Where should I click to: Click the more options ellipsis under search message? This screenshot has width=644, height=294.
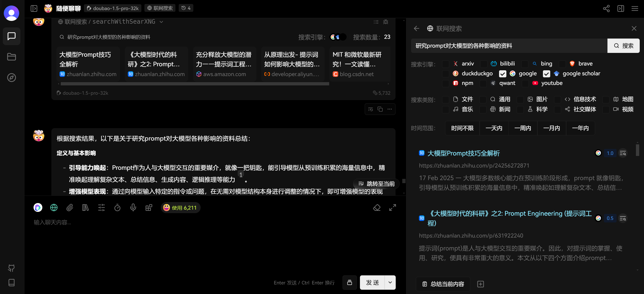390,109
